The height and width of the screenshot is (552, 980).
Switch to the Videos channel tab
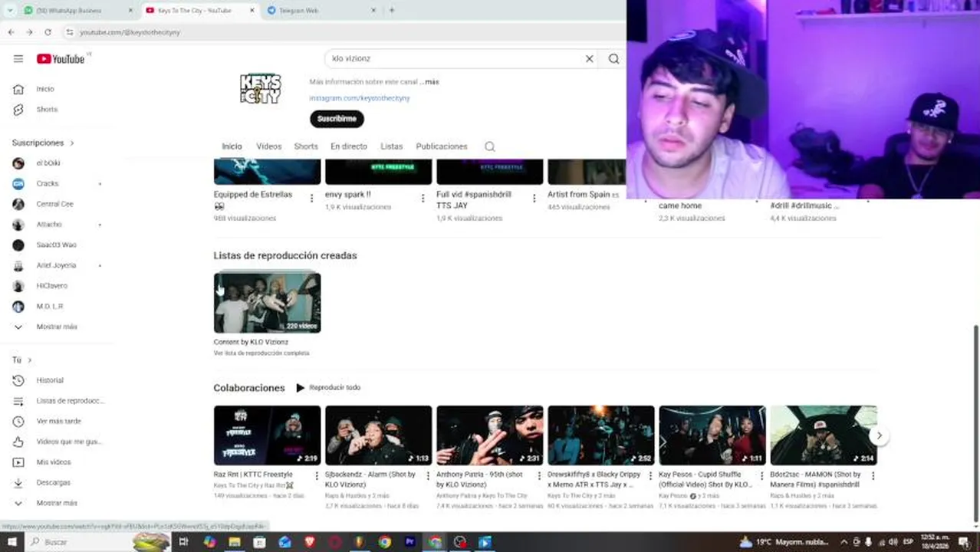pos(268,146)
